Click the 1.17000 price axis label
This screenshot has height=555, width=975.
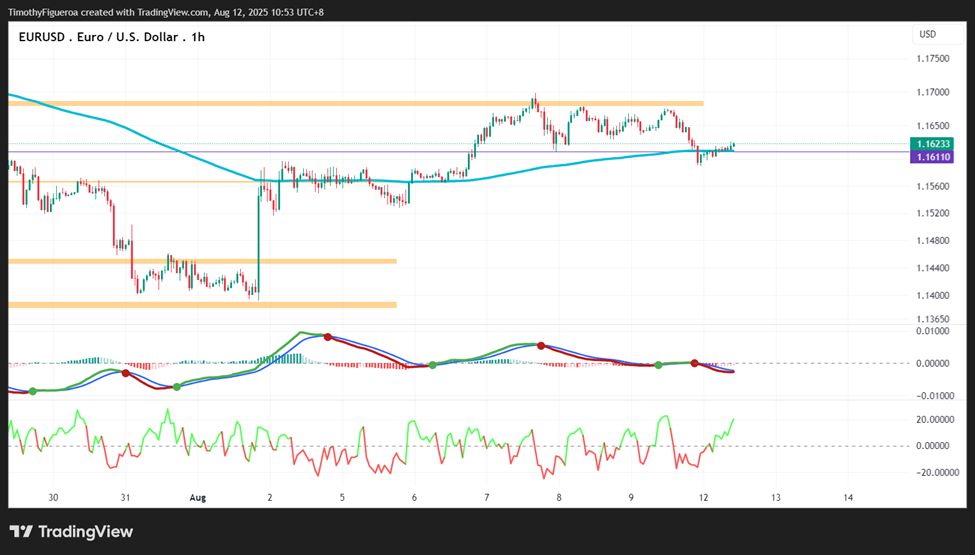(933, 93)
